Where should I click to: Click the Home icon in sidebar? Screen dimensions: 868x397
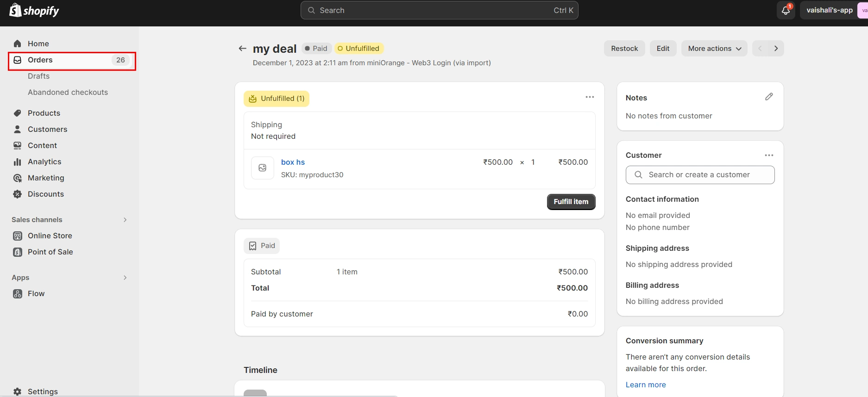point(18,43)
